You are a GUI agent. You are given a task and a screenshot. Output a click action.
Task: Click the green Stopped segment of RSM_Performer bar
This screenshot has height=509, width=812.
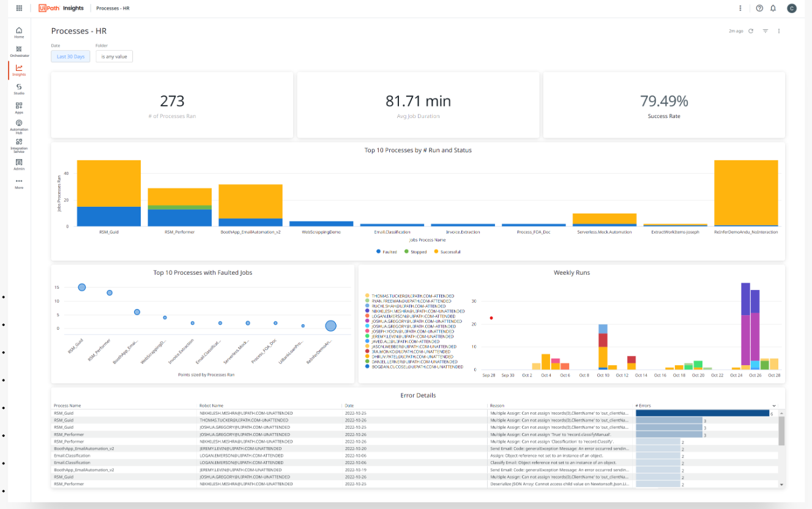(x=179, y=207)
